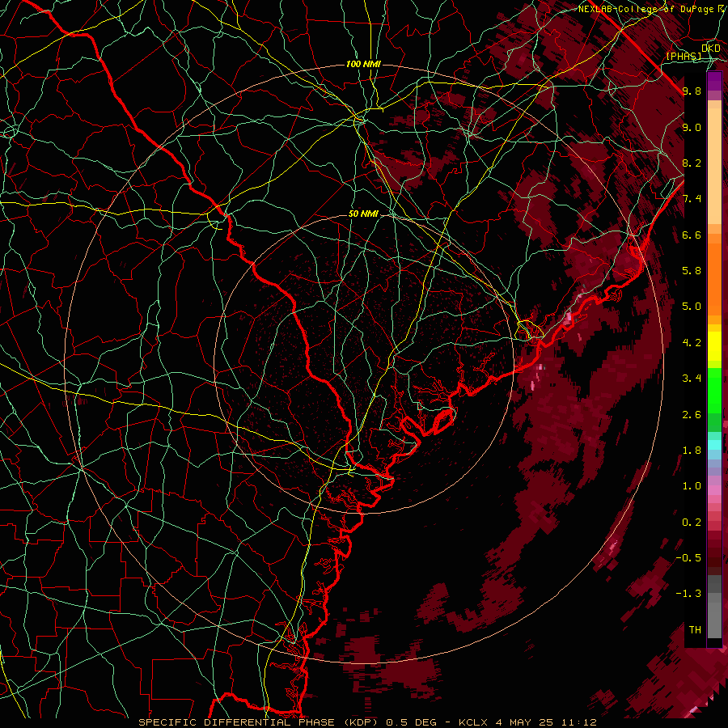
Task: Click the 2.6 value on the KDP scale
Action: [x=692, y=415]
